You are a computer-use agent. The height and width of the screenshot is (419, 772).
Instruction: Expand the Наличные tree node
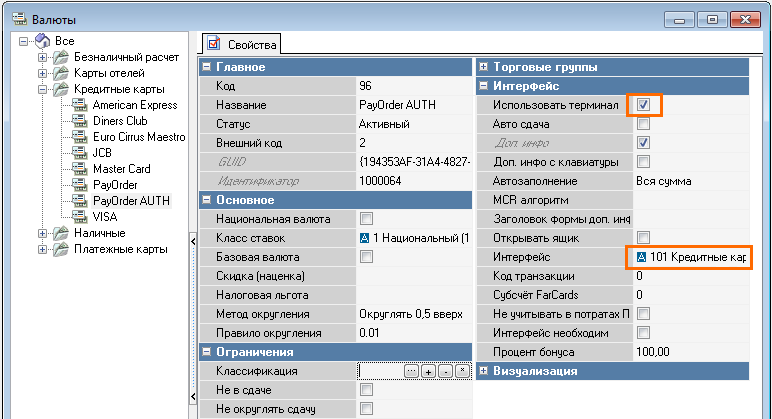click(x=43, y=233)
